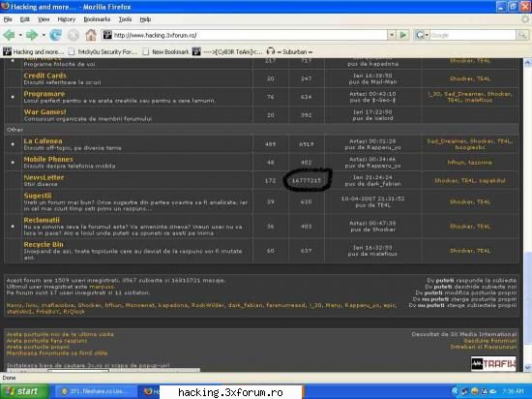
Task: Reload the page with the refresh icon
Action: 56,35
